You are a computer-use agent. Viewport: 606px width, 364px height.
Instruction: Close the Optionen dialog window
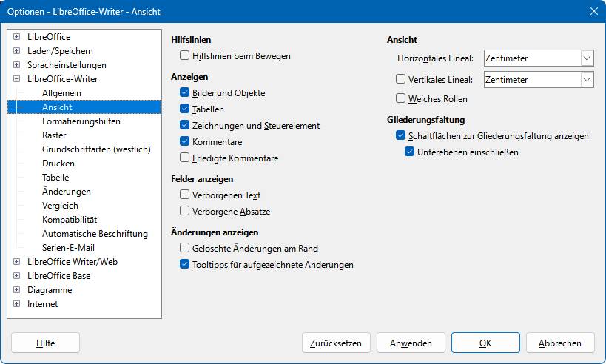coord(594,11)
